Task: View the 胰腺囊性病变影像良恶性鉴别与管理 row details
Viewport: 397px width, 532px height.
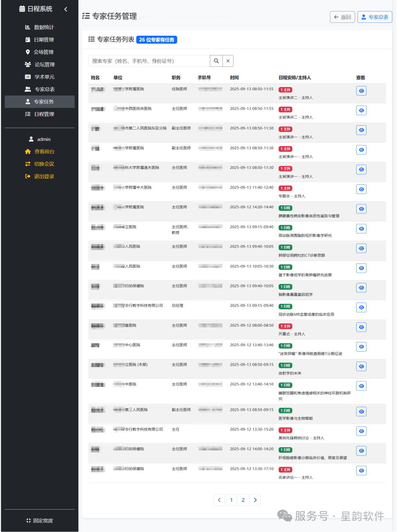Action: coord(361,209)
